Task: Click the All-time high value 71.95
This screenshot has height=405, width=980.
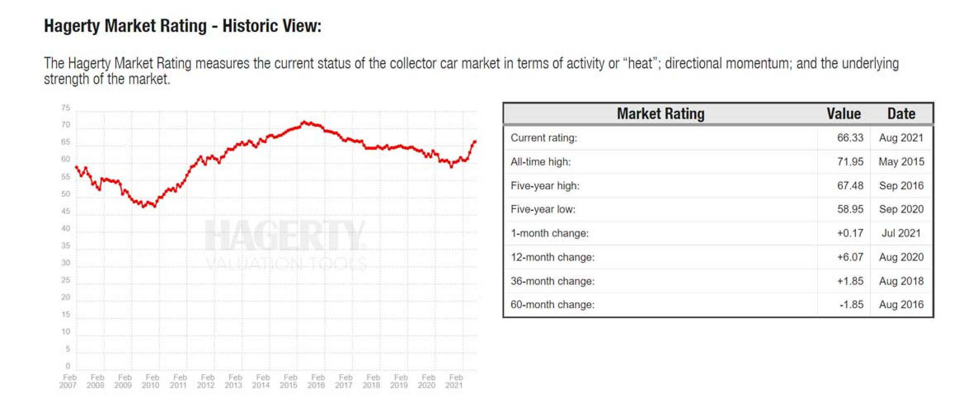Action: pyautogui.click(x=850, y=162)
